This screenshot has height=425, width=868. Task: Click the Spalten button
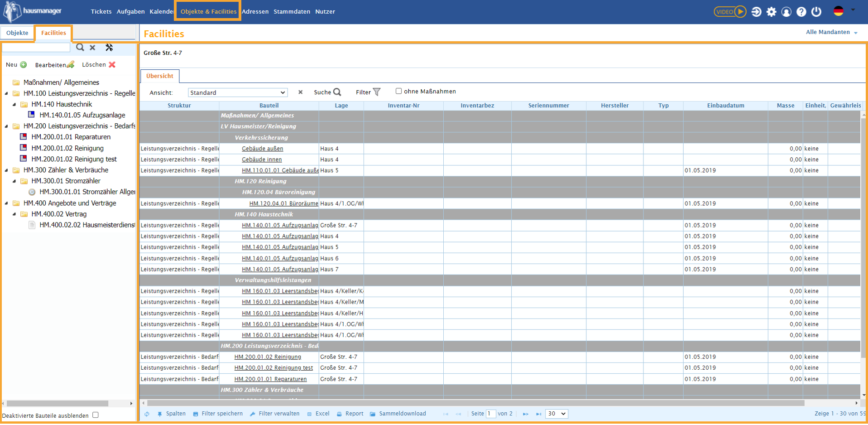[x=172, y=414]
